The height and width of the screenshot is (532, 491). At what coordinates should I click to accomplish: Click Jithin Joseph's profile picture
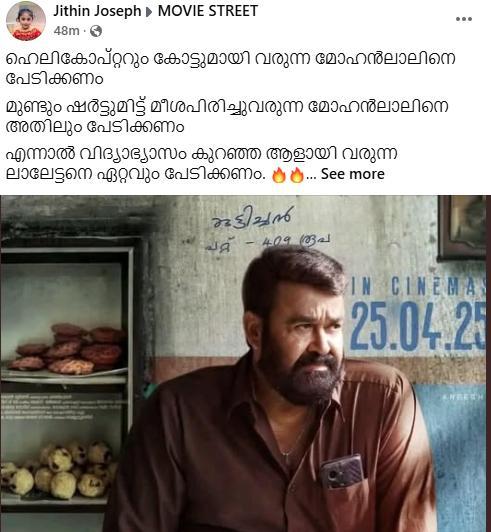coord(26,21)
